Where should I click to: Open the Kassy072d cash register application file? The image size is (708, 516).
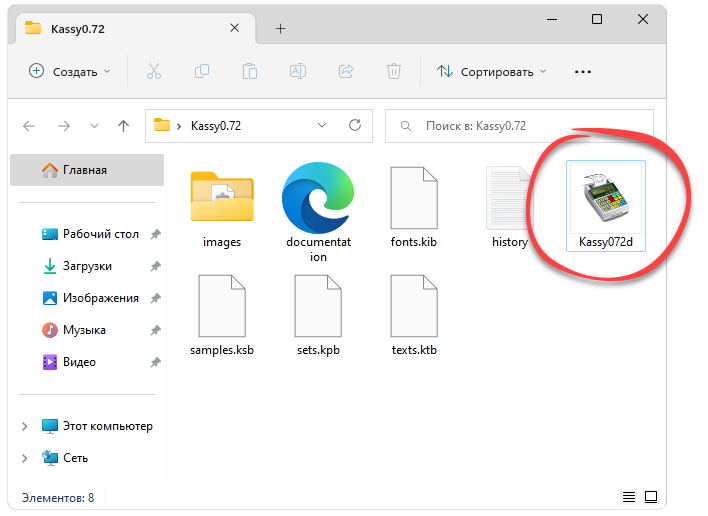606,206
